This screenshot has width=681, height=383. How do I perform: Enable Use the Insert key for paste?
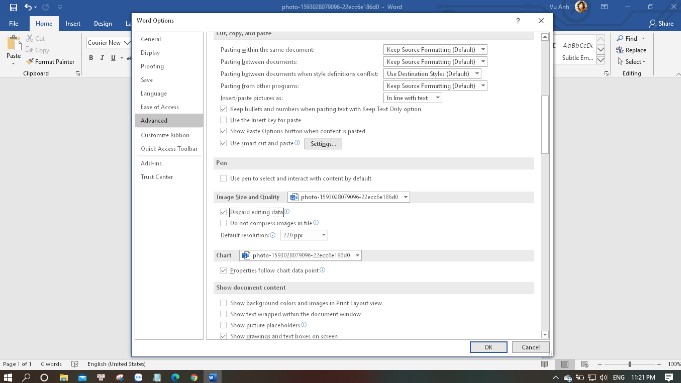coord(223,120)
